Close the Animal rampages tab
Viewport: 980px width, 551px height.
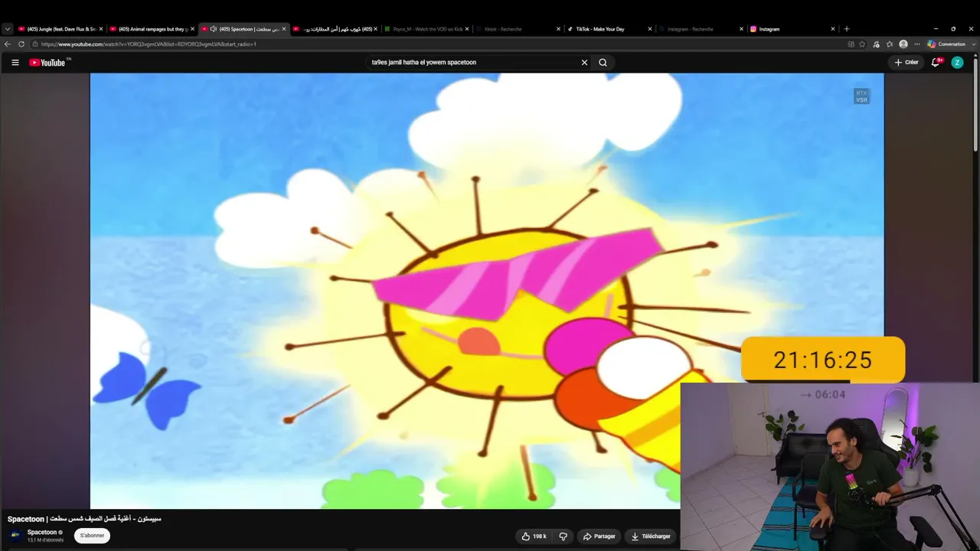(192, 29)
